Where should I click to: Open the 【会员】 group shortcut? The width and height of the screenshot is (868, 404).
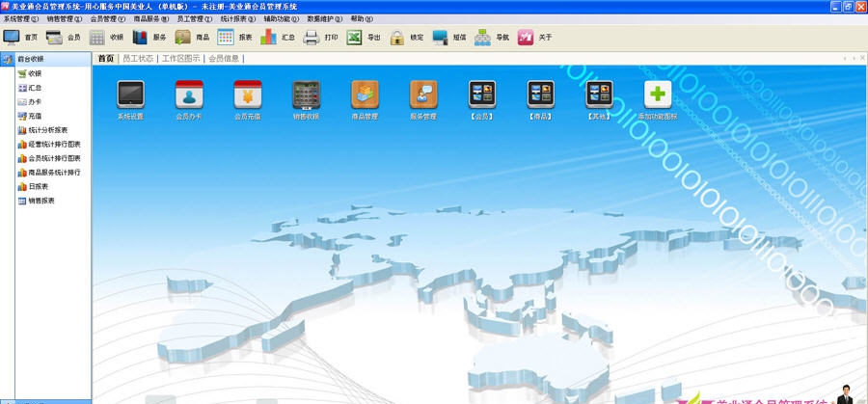[482, 94]
